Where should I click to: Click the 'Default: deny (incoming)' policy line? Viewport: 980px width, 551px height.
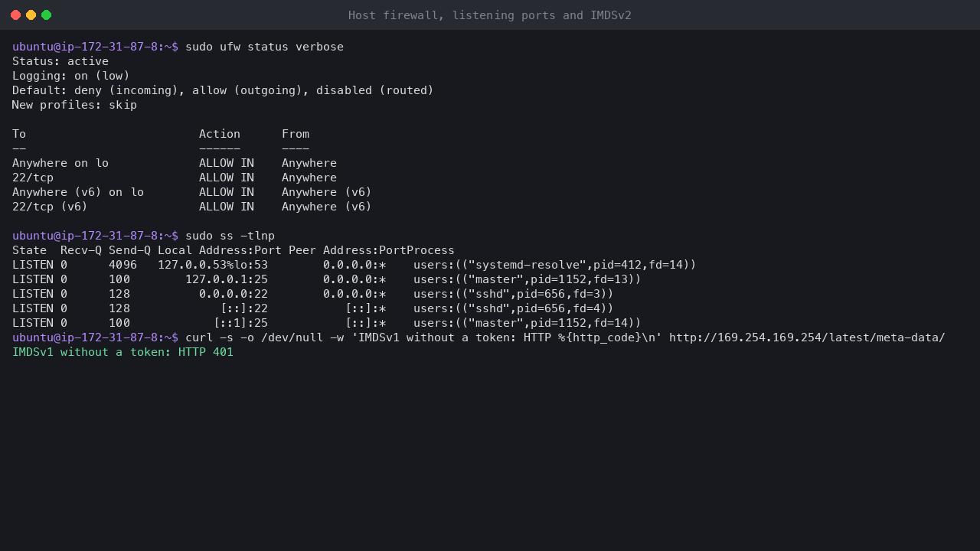coord(223,90)
